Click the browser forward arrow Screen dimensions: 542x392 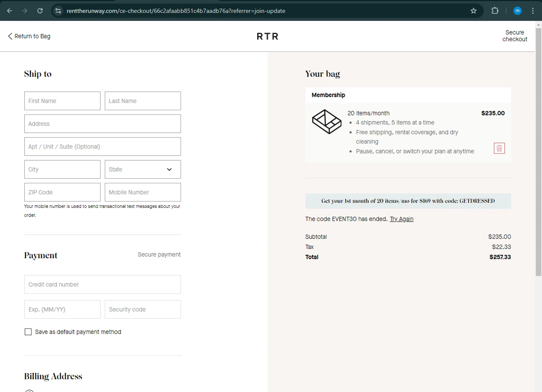tap(25, 11)
